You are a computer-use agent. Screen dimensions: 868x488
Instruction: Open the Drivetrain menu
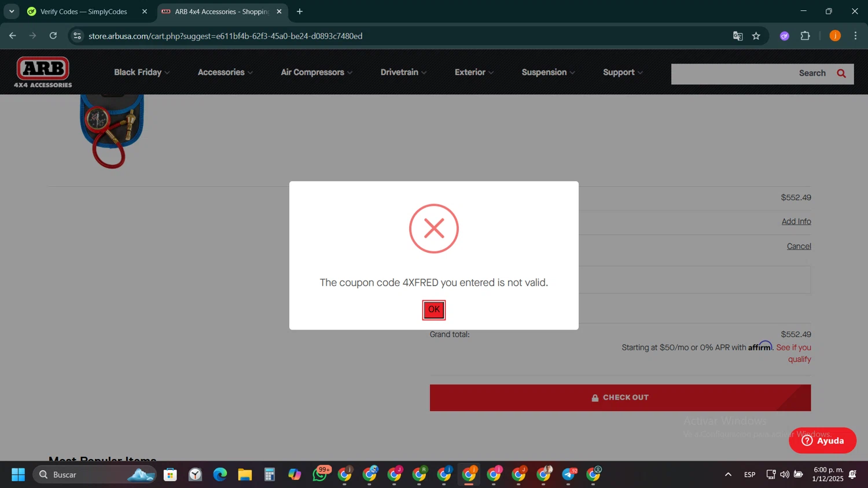point(403,72)
